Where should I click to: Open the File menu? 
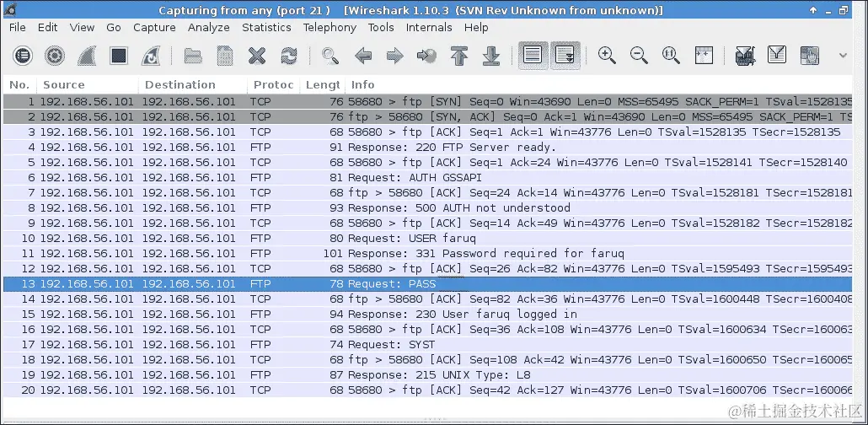[x=17, y=27]
